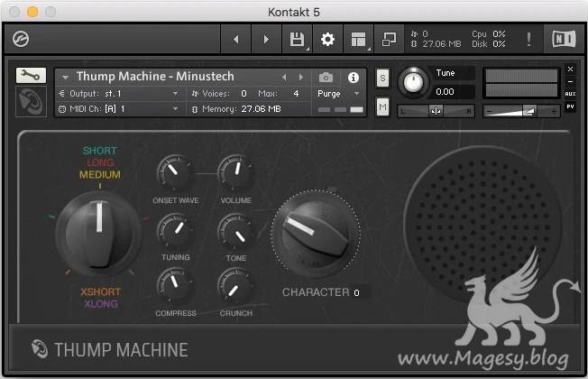
Task: Click the Thump Machine - Minustech instrument name
Action: [155, 77]
